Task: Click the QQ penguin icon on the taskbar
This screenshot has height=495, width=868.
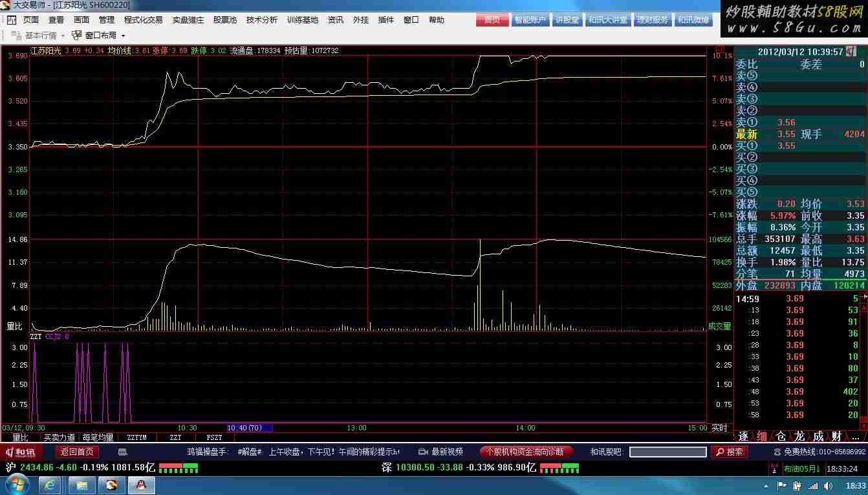Action: pos(142,484)
